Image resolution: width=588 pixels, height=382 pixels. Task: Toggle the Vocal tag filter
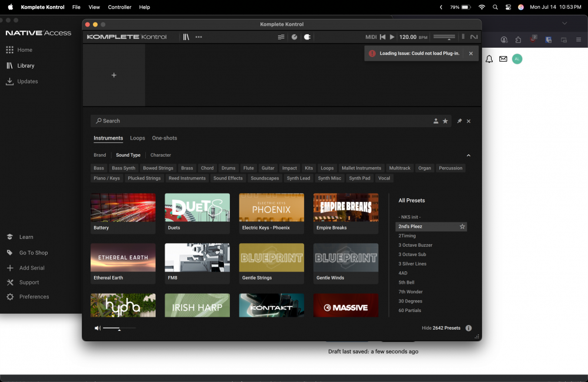pyautogui.click(x=384, y=178)
